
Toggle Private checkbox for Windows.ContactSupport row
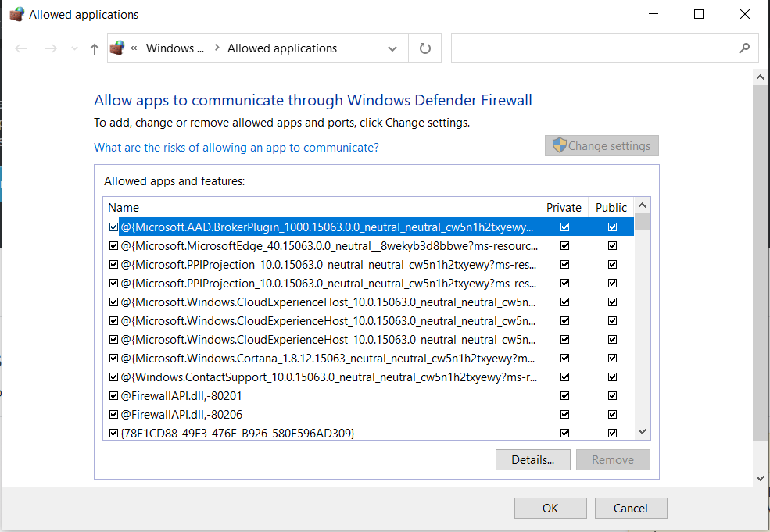coord(564,377)
